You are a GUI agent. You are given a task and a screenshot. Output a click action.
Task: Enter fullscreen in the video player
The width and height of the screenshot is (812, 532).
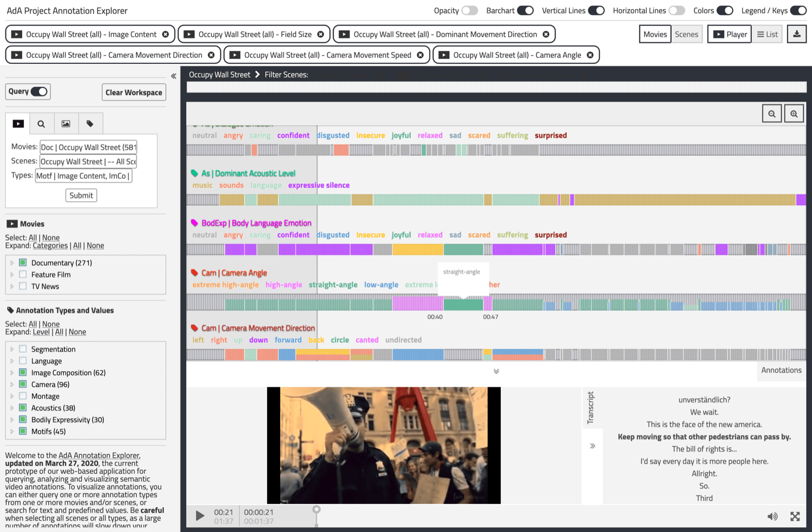[x=795, y=516]
